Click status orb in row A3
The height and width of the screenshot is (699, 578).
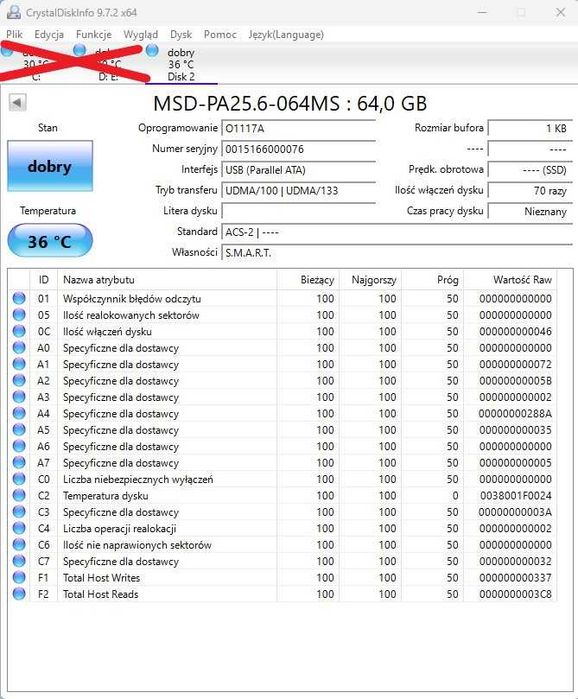[x=19, y=397]
